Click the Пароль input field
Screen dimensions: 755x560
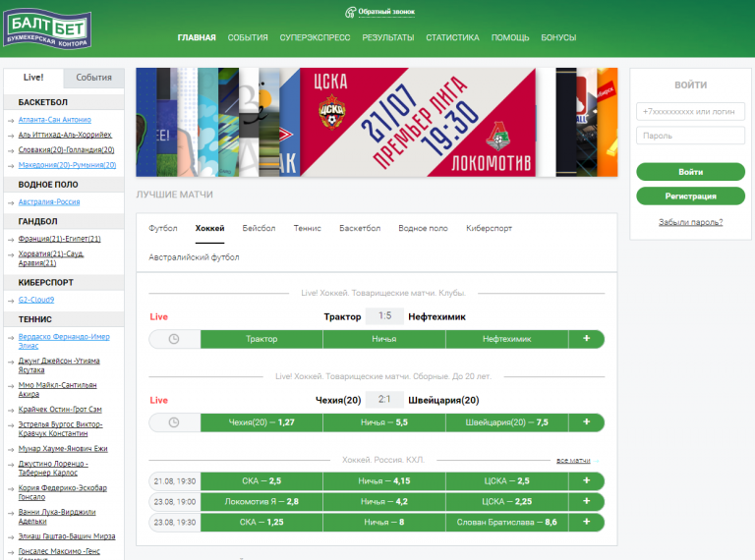(690, 136)
